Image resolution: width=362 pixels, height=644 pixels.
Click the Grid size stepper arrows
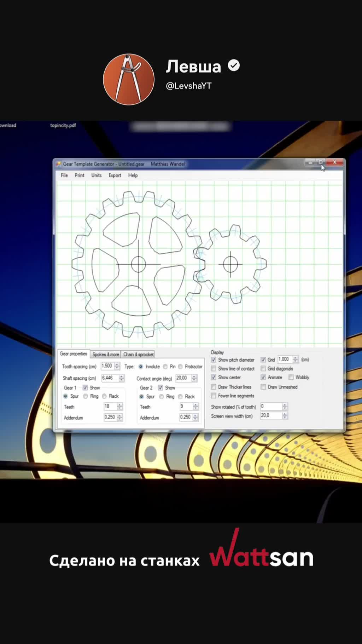point(296,360)
